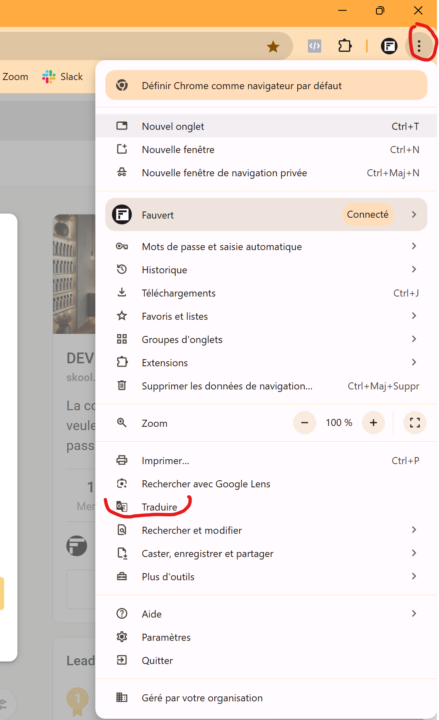The image size is (439, 720).
Task: Toggle fullscreen mode button
Action: tap(415, 422)
